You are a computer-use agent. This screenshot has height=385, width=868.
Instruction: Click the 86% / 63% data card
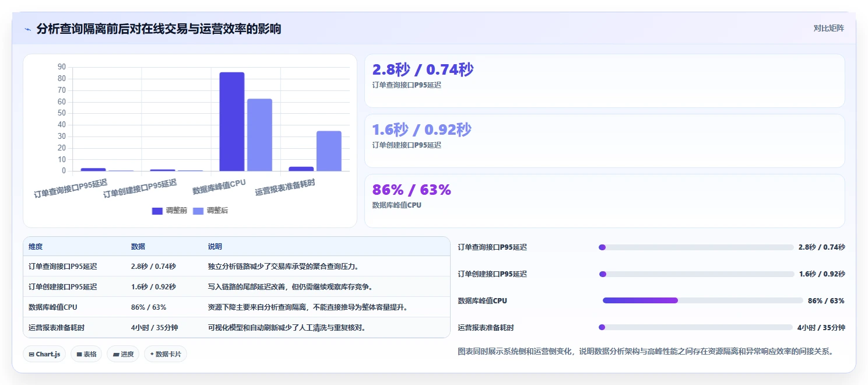605,201
